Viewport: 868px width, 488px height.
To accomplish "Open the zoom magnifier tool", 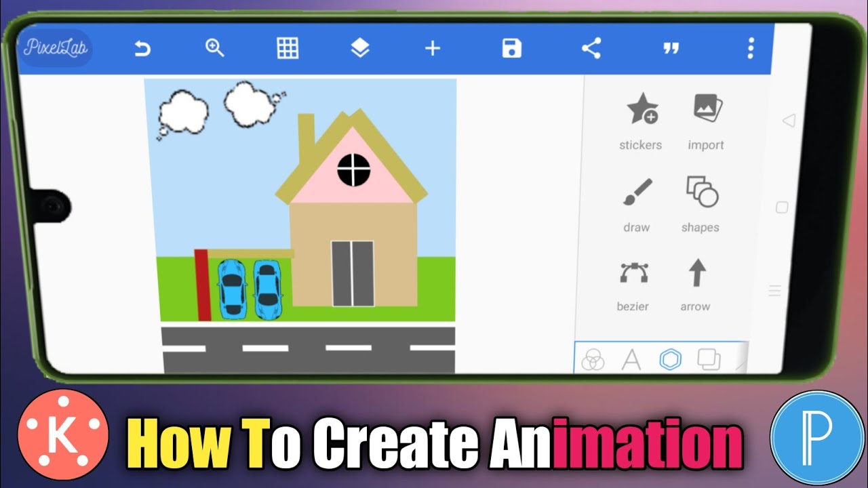I will [215, 48].
